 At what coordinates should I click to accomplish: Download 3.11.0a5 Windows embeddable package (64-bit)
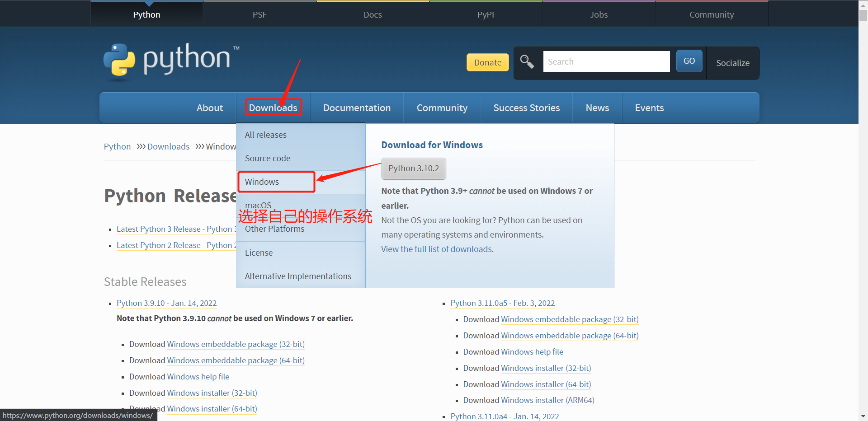[x=570, y=336]
